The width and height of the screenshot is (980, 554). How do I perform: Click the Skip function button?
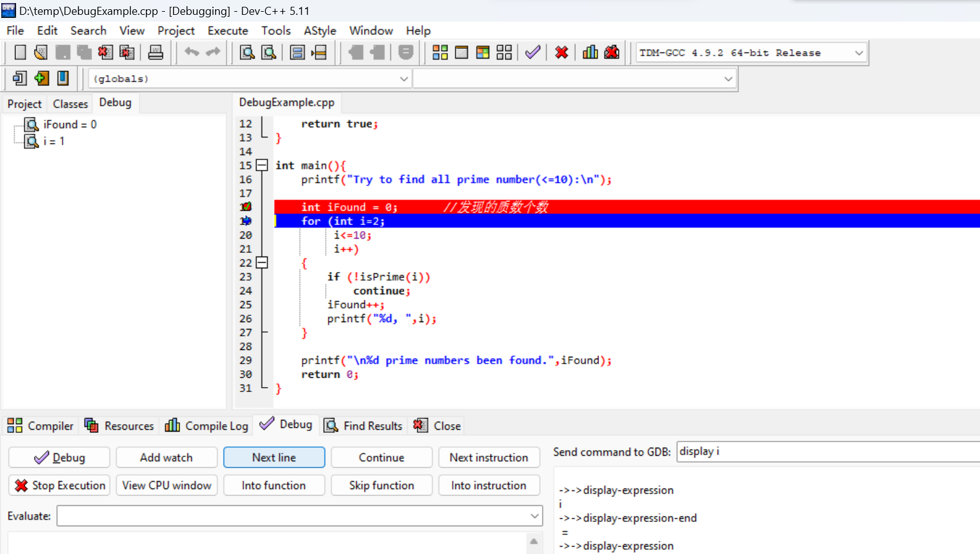pos(381,485)
